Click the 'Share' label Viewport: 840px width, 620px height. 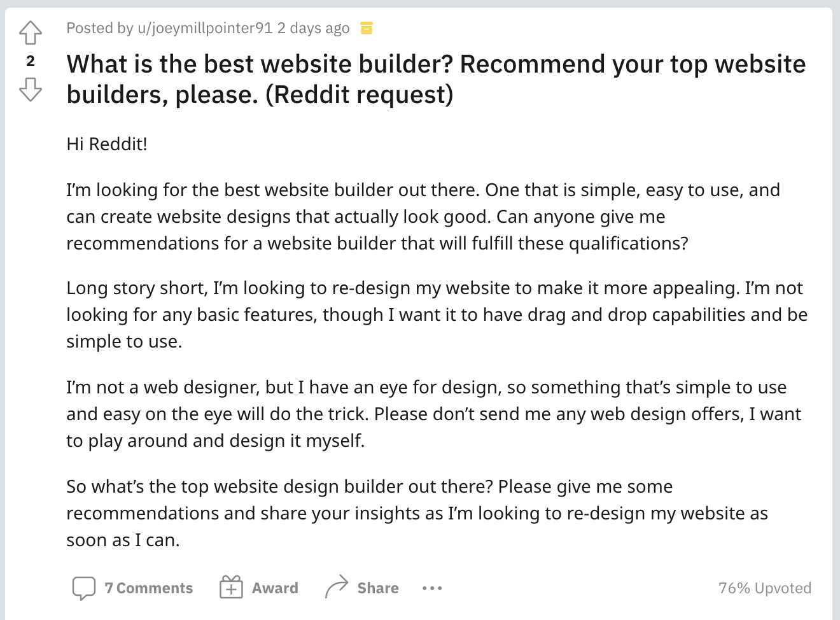378,588
